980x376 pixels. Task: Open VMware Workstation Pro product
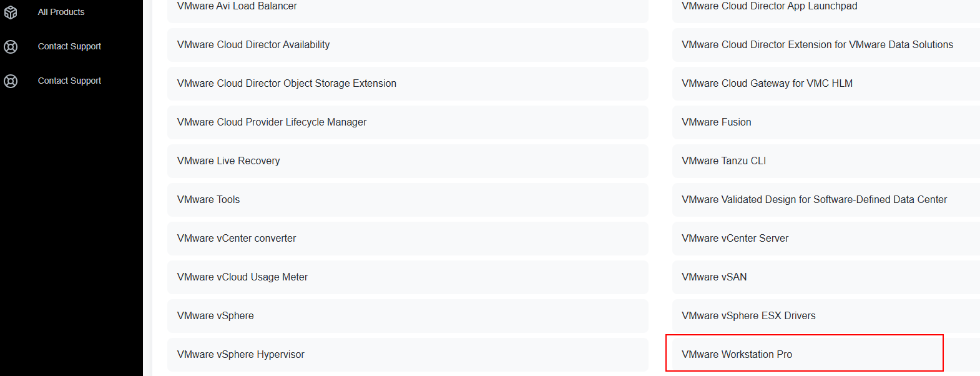[x=737, y=354]
